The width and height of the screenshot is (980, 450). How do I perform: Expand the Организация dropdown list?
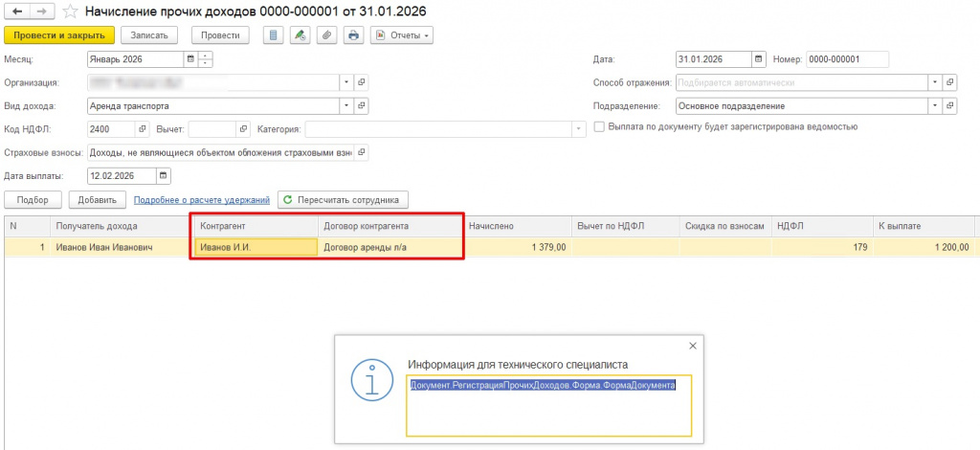click(x=346, y=82)
